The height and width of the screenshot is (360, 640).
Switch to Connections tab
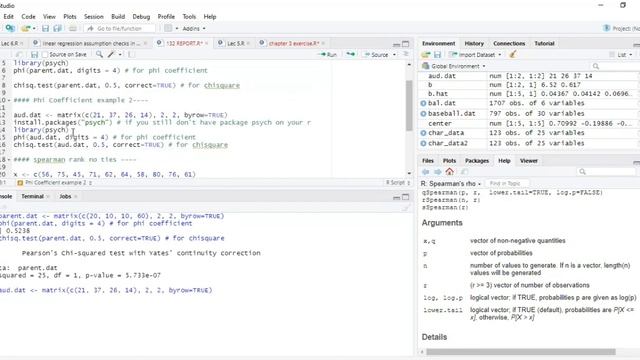tap(509, 43)
